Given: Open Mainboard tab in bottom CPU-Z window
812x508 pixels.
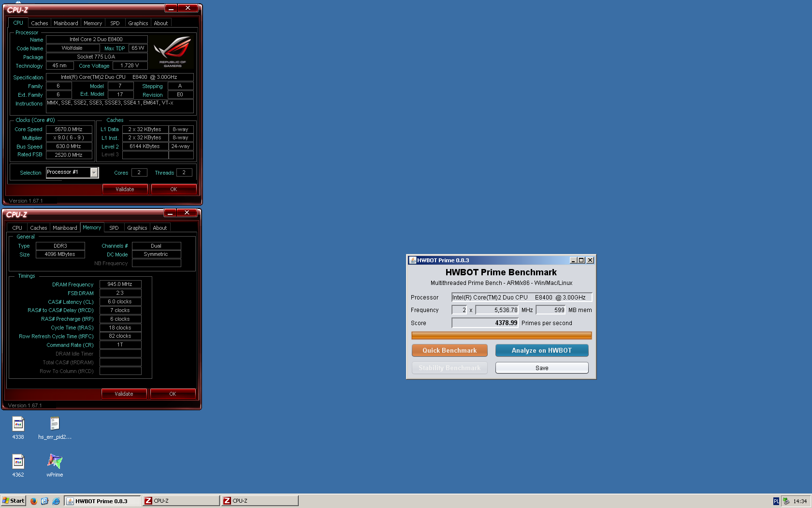Looking at the screenshot, I should (65, 228).
